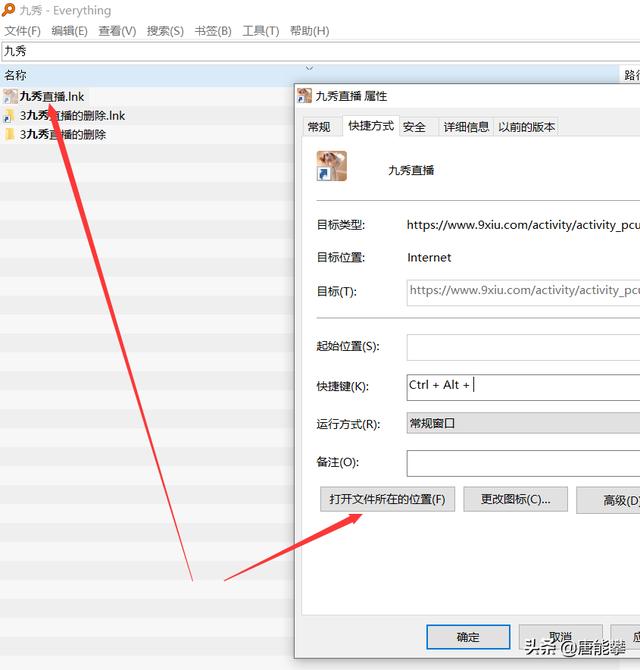Click 更改图标(C)... button
The image size is (640, 670).
[x=516, y=499]
